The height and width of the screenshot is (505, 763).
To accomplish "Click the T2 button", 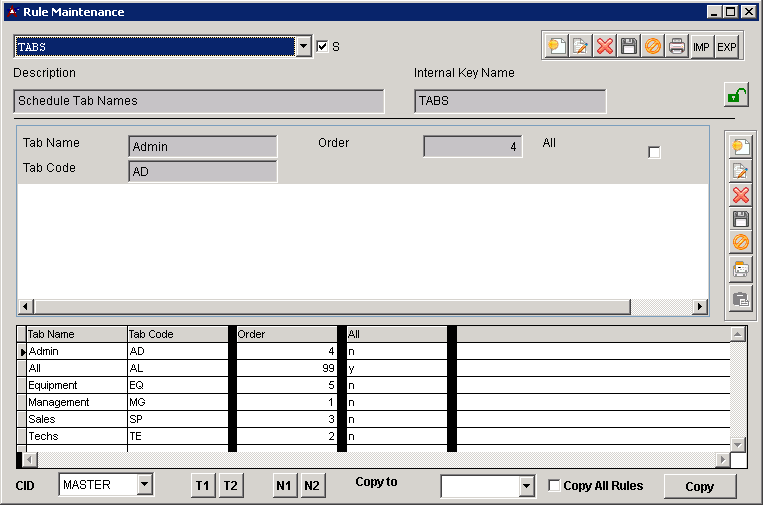I will (x=231, y=486).
